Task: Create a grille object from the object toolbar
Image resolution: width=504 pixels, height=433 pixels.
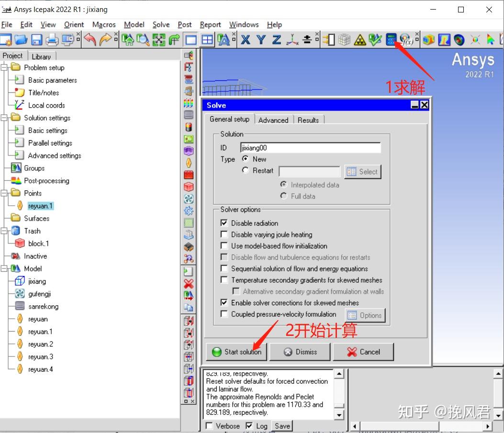Action: (189, 114)
